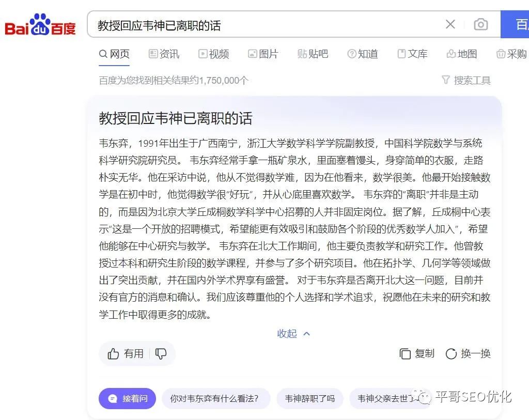Click the Baidu logo
529x420 pixels.
[x=40, y=25]
